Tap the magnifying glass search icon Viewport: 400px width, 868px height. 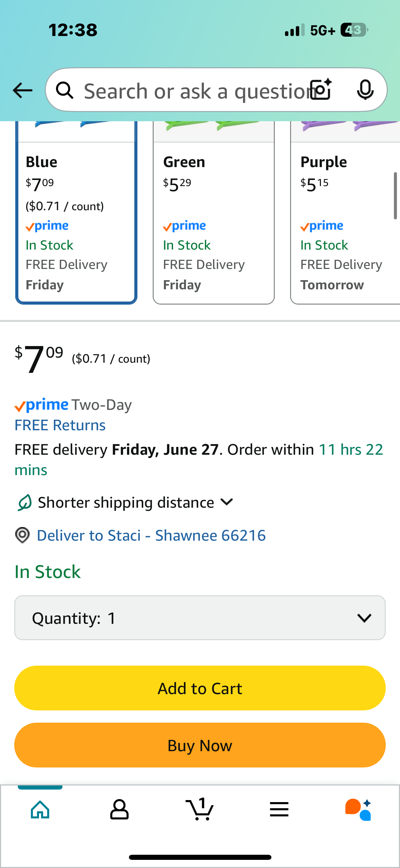64,90
